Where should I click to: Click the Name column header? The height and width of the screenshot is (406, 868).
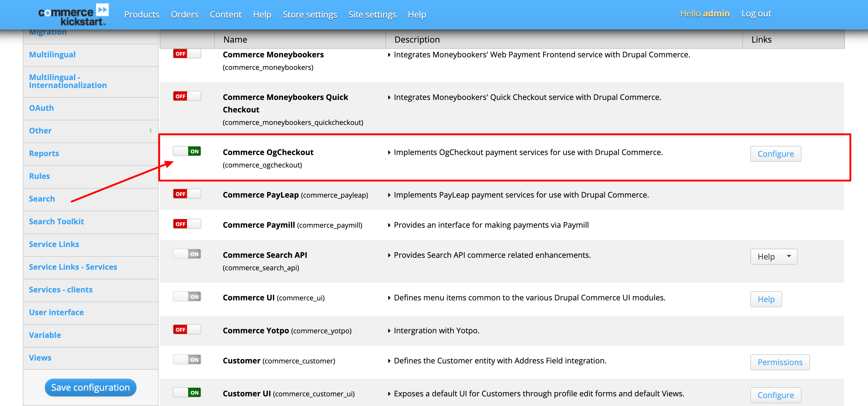(235, 39)
